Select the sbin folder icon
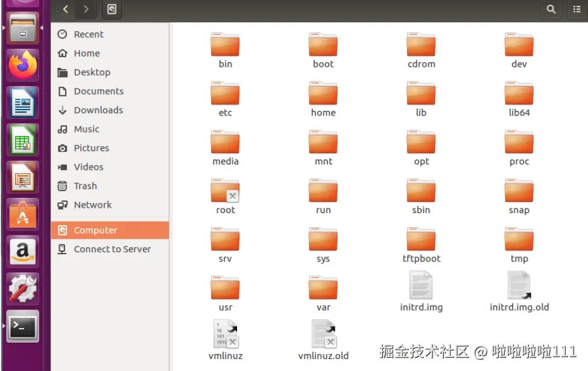The width and height of the screenshot is (588, 371). pyautogui.click(x=421, y=190)
